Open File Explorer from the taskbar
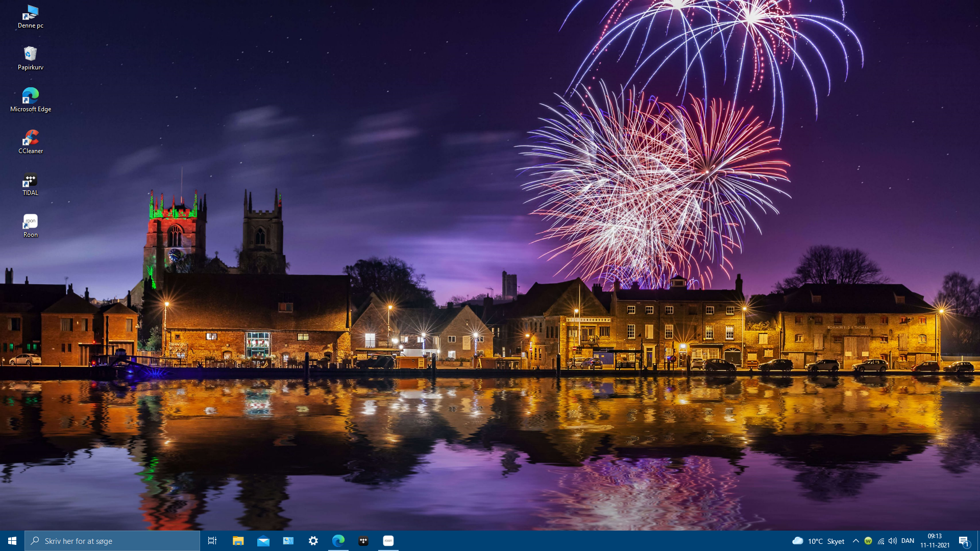The width and height of the screenshot is (980, 551). coord(238,541)
